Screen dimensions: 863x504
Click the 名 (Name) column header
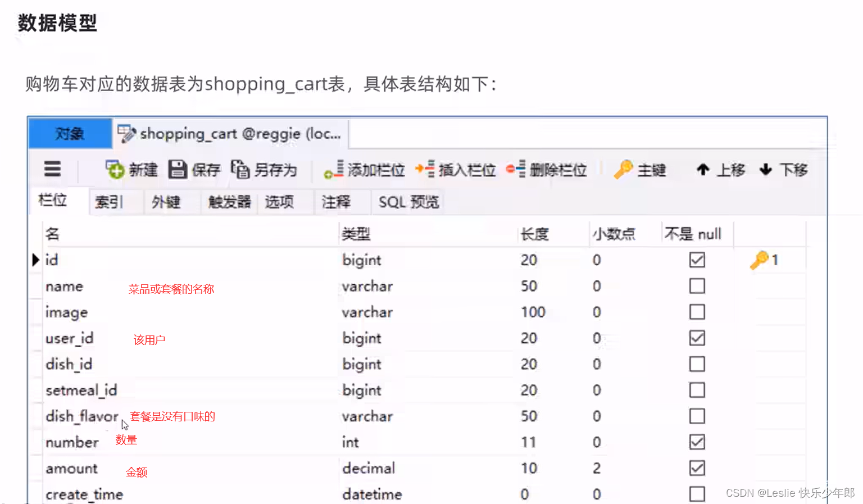[x=191, y=234]
